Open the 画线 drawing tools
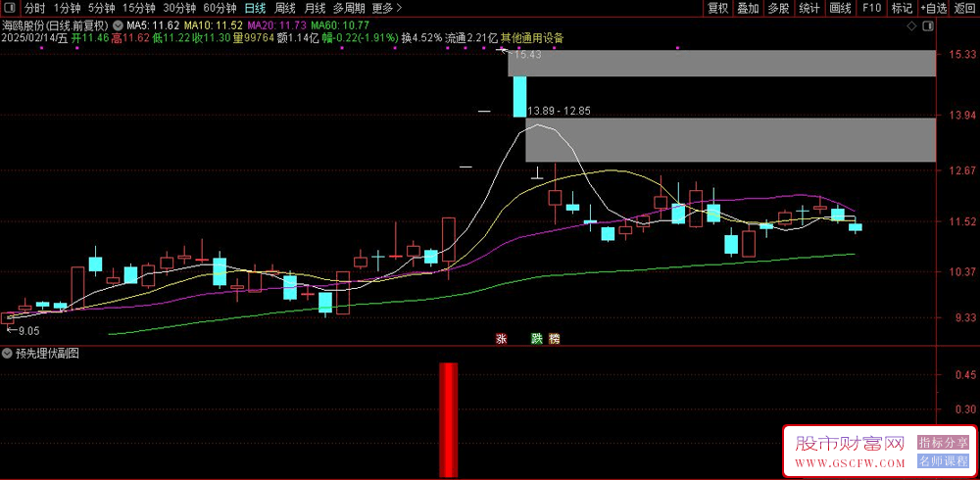This screenshot has width=980, height=480. pos(840,8)
